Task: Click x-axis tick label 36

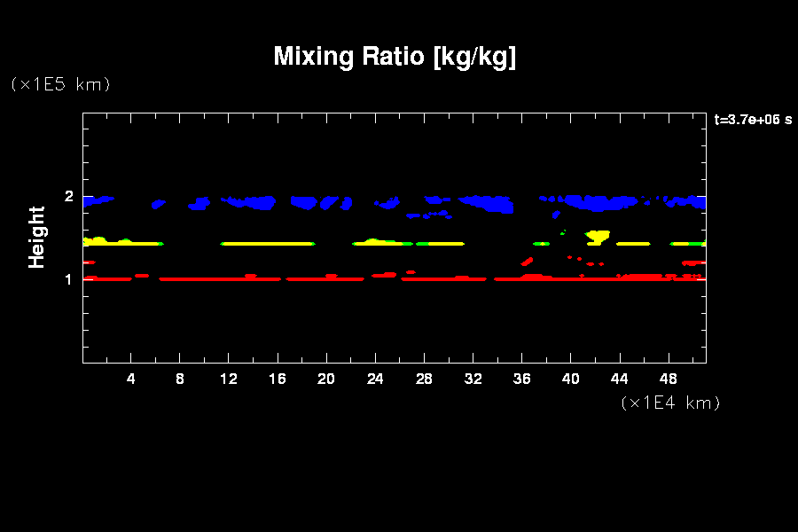Action: [522, 379]
